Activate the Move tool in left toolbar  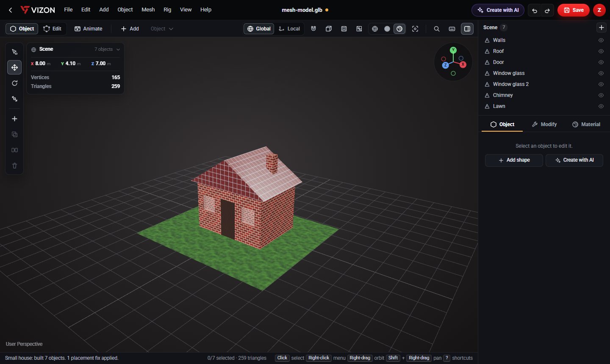click(x=14, y=67)
